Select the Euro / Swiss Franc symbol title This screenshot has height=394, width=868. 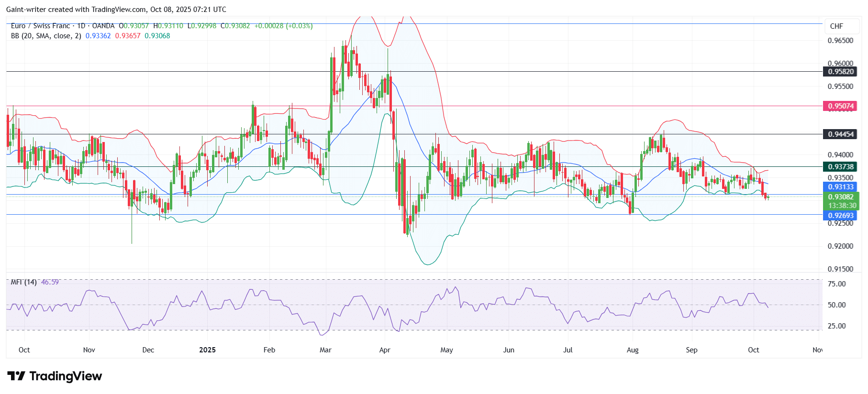[x=40, y=26]
